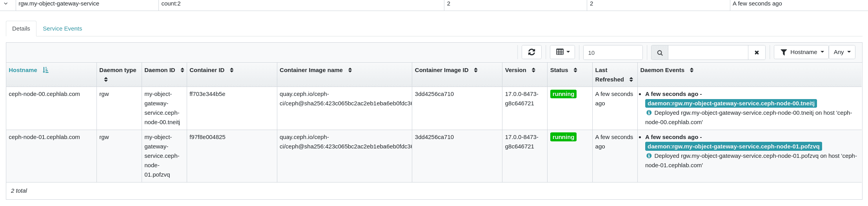The height and width of the screenshot is (206, 868).
Task: Click the ceph-node-00.tneitj daemon event badge
Action: 731,103
